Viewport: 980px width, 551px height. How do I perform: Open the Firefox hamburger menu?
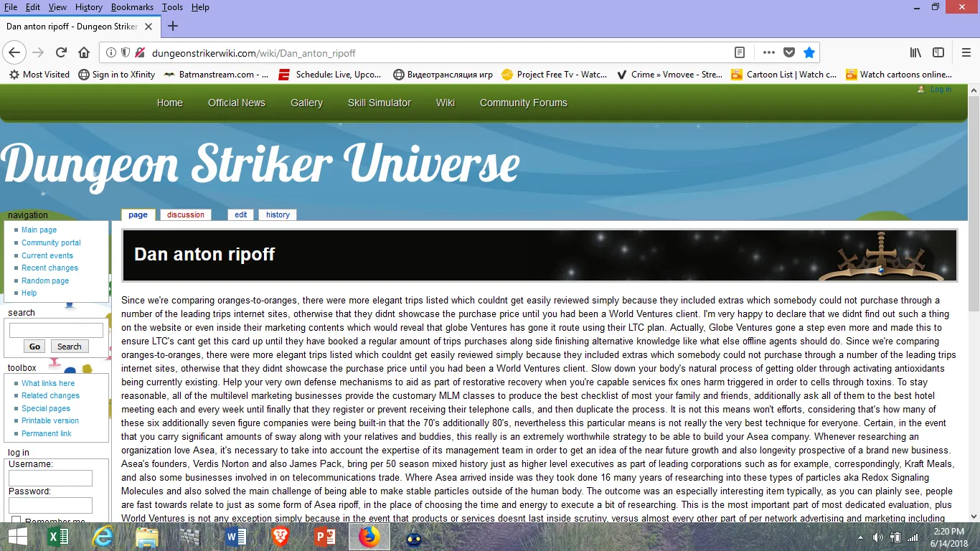tap(966, 52)
